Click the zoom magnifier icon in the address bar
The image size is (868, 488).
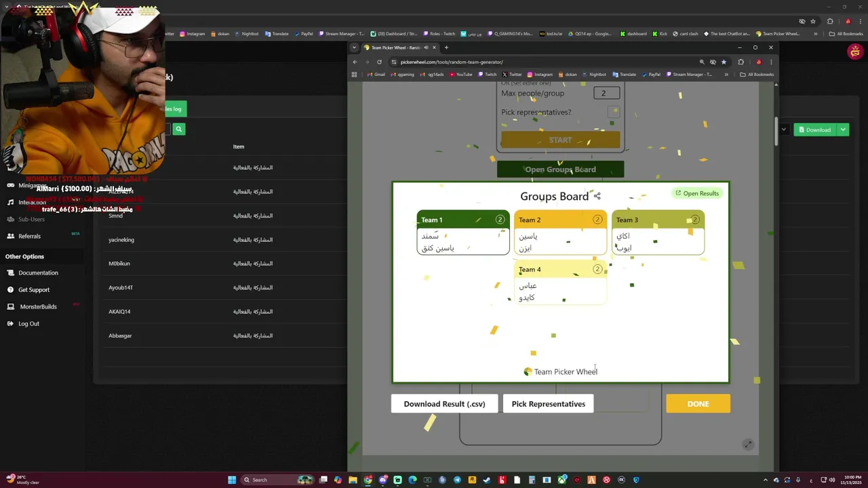click(x=702, y=62)
